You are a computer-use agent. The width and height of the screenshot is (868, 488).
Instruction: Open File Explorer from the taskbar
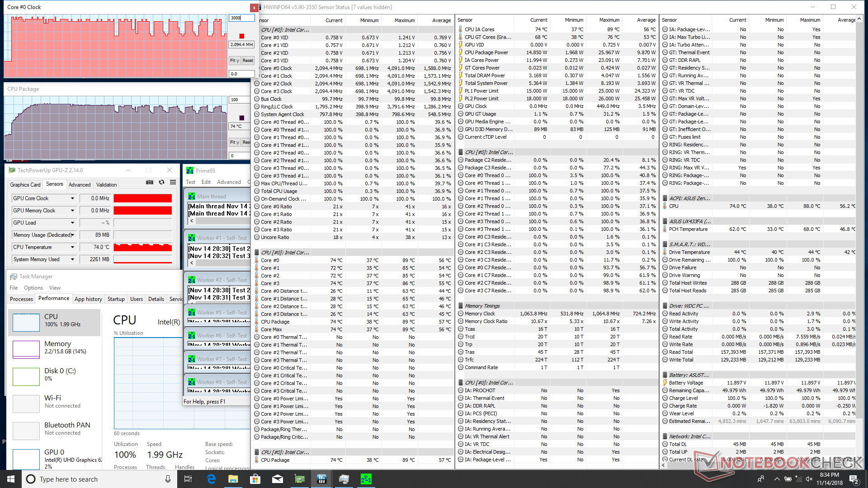tap(233, 479)
